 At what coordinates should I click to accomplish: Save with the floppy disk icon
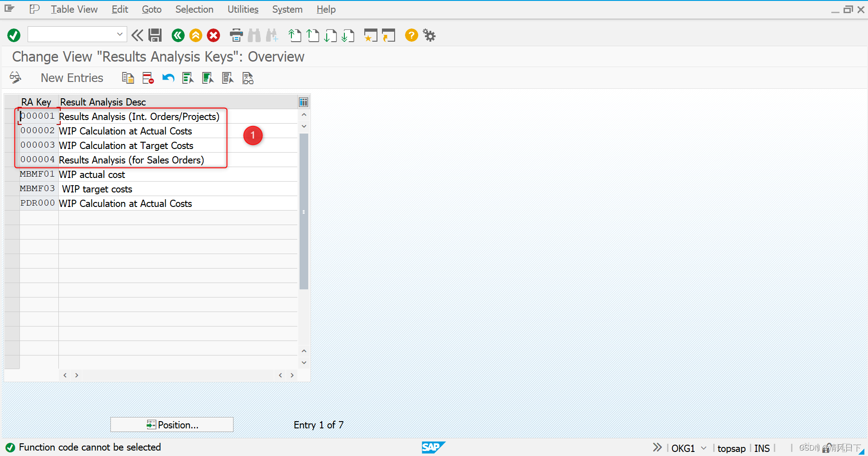point(155,35)
